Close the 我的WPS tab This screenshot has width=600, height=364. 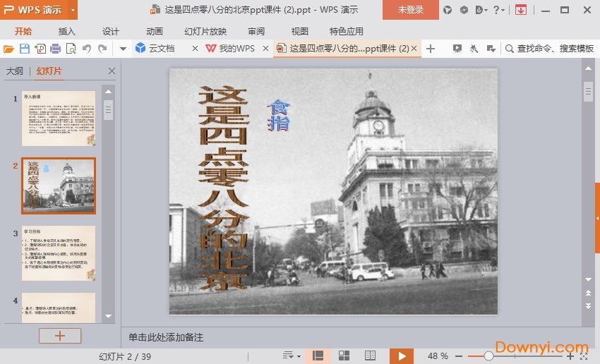265,48
